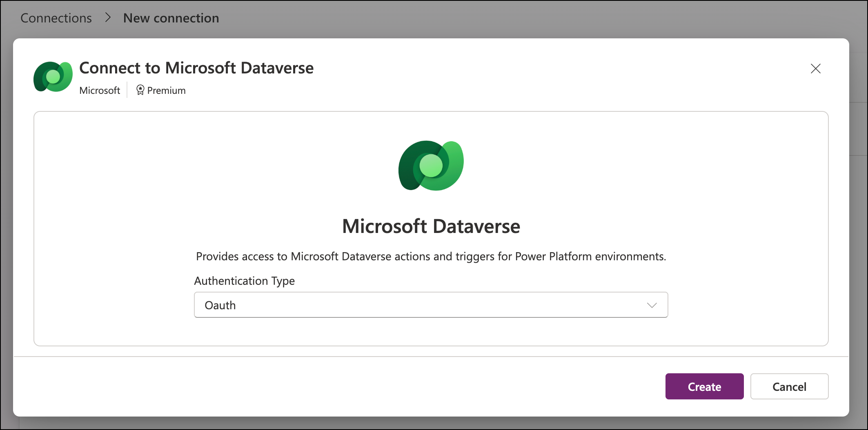Image resolution: width=868 pixels, height=430 pixels.
Task: Click the breadcrumb chevron separator
Action: (108, 18)
